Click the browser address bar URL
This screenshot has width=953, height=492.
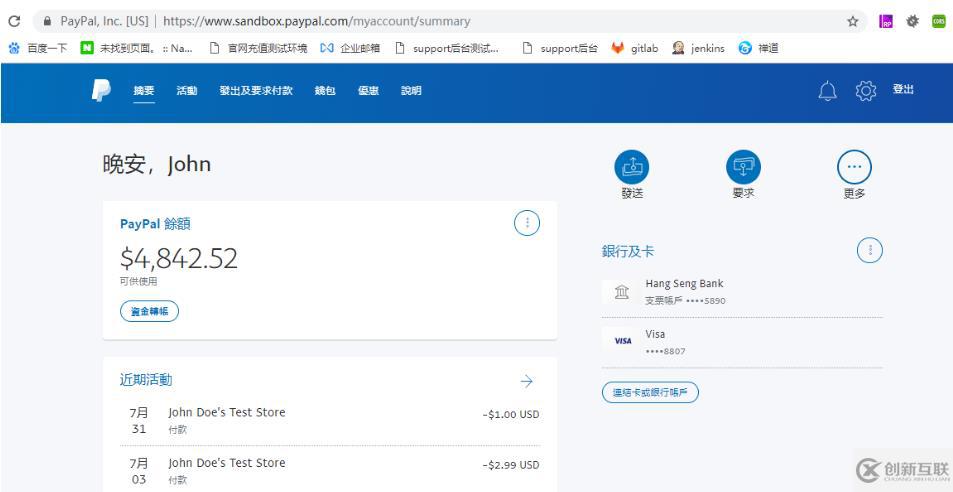[317, 21]
